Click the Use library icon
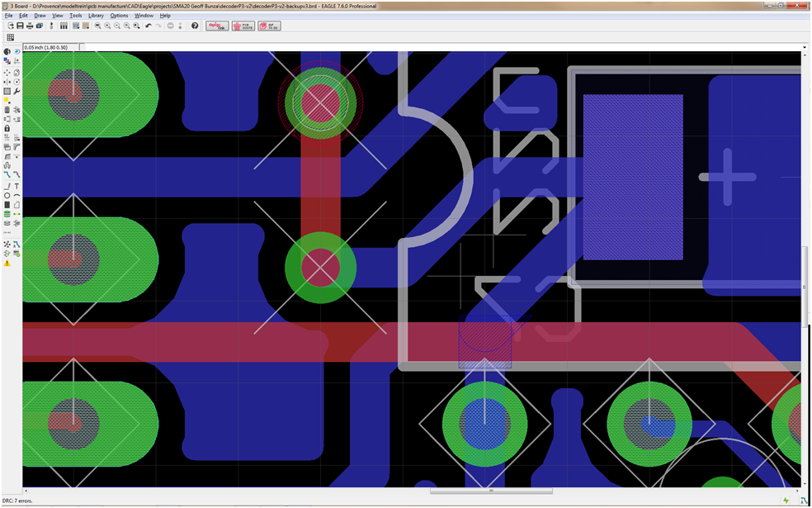This screenshot has height=508, width=812. pyautogui.click(x=64, y=26)
